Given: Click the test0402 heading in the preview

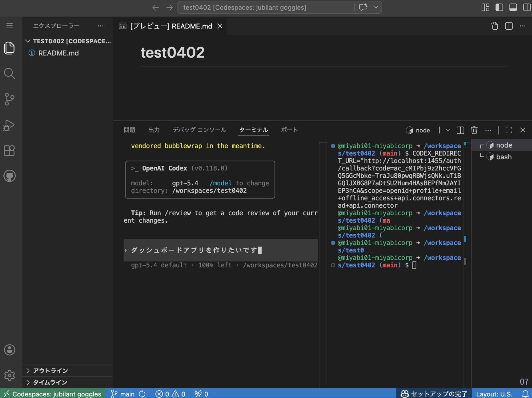Looking at the screenshot, I should pos(173,52).
